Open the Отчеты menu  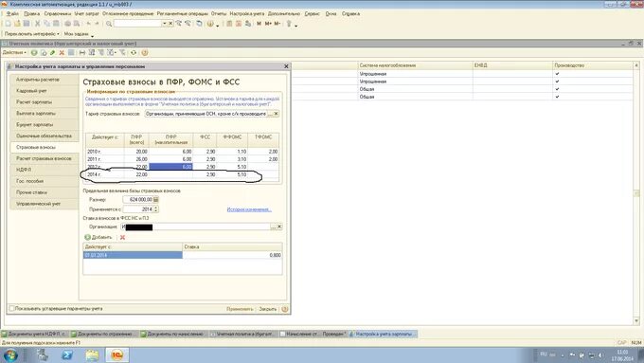(x=219, y=13)
